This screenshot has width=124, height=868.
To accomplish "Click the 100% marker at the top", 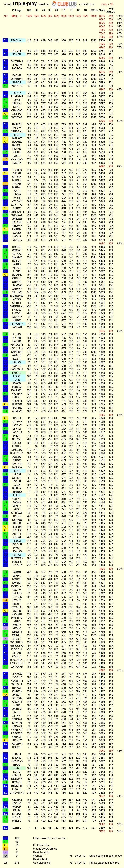I will (x=120, y=16).
